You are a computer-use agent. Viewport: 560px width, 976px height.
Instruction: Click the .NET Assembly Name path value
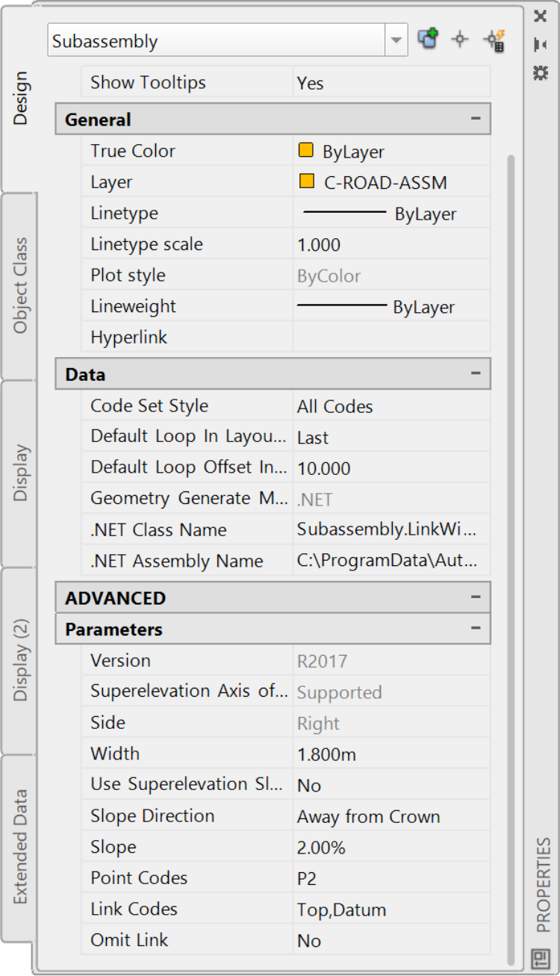pos(391,561)
